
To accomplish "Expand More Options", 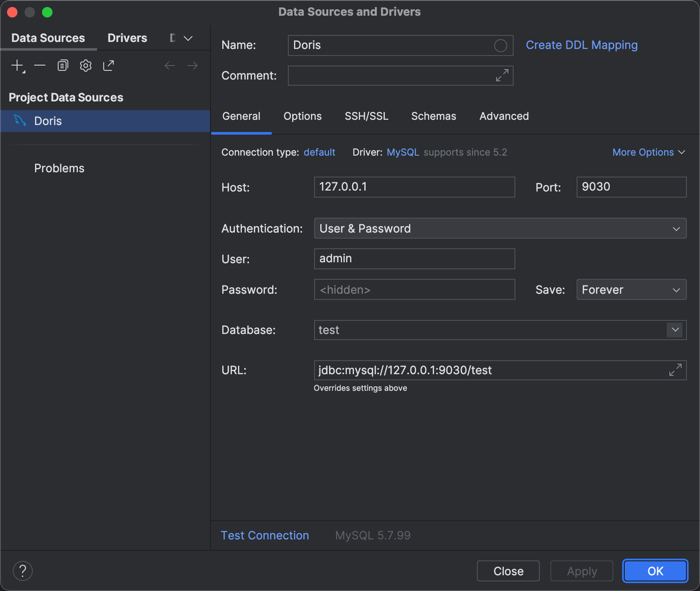I will (648, 152).
